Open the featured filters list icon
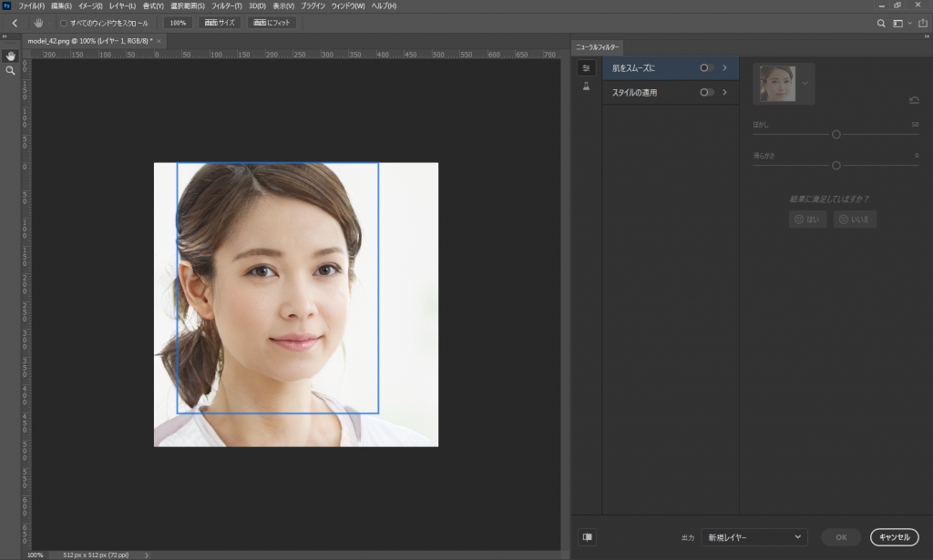The height and width of the screenshot is (560, 933). pyautogui.click(x=587, y=68)
